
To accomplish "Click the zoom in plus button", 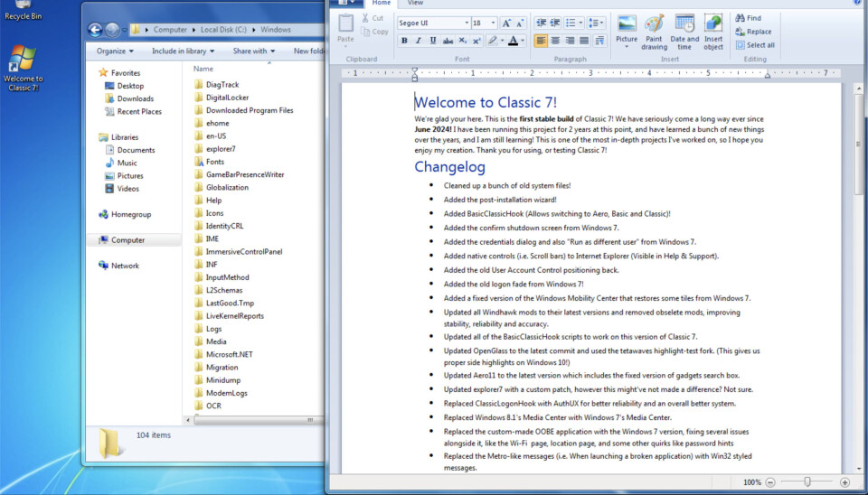I will pyautogui.click(x=844, y=482).
